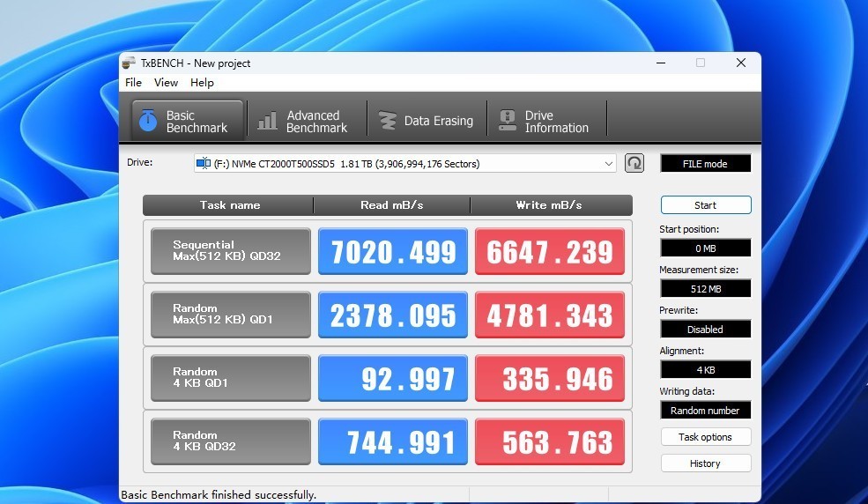
Task: Click the refresh drive list icon
Action: [x=634, y=163]
